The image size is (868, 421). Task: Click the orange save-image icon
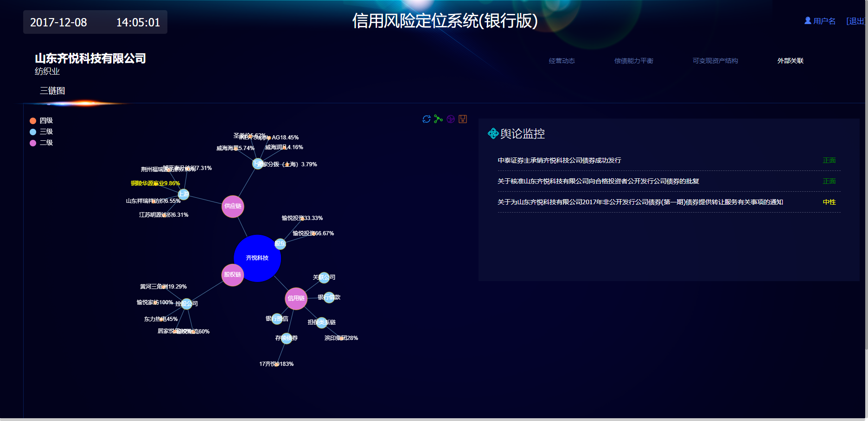click(463, 119)
